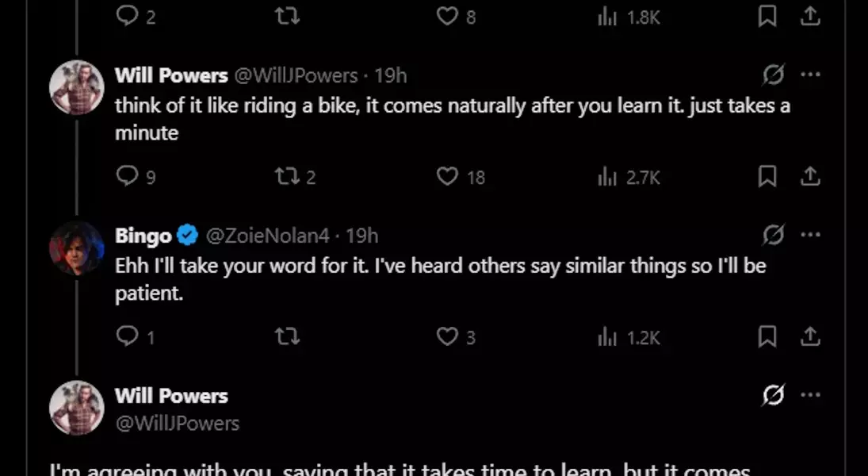Click Bingo's profile avatar
This screenshot has height=476, width=868.
77,248
